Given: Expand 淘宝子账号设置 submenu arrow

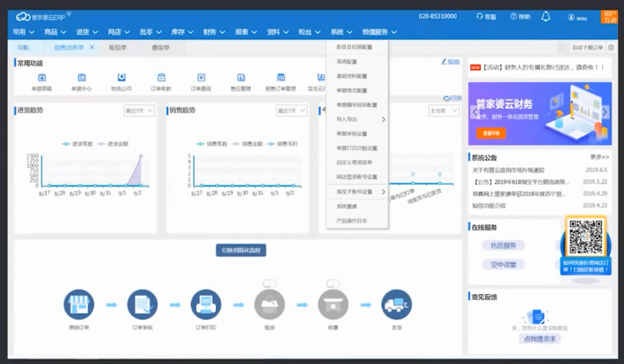Looking at the screenshot, I should pos(383,192).
